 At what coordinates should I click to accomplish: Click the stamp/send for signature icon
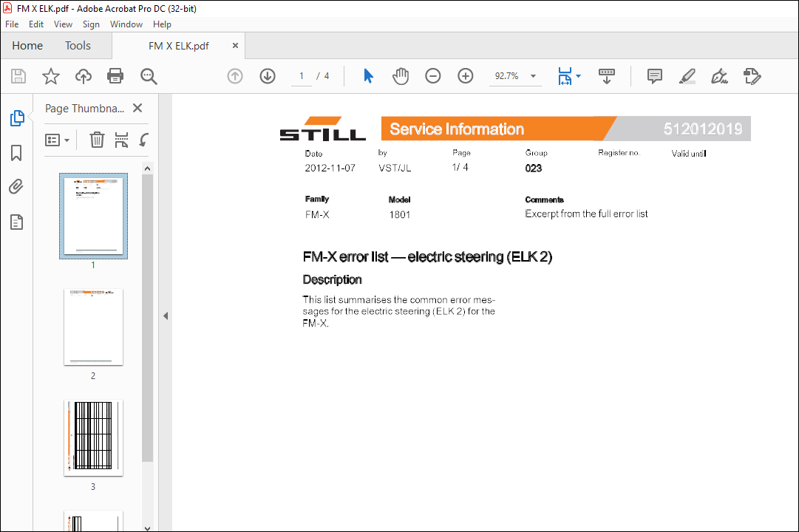752,76
